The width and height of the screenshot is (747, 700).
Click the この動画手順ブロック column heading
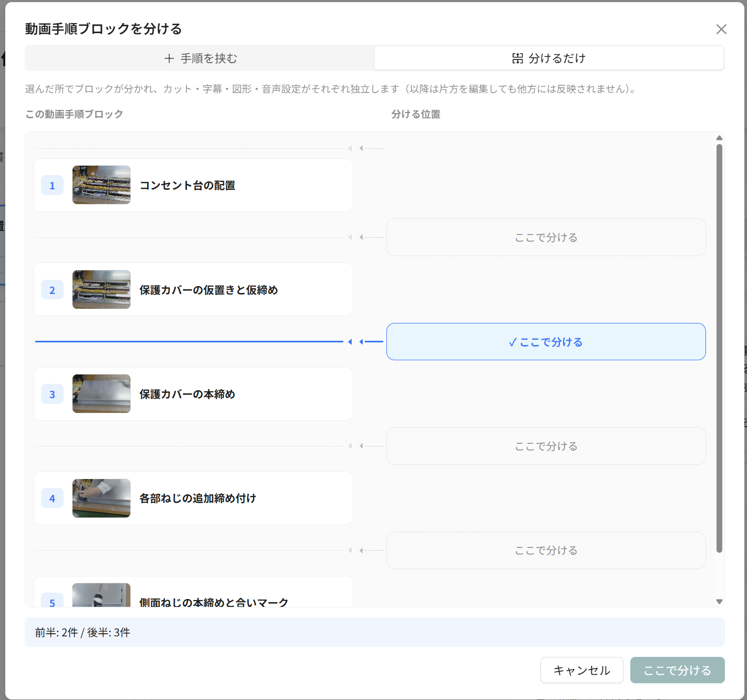point(74,114)
